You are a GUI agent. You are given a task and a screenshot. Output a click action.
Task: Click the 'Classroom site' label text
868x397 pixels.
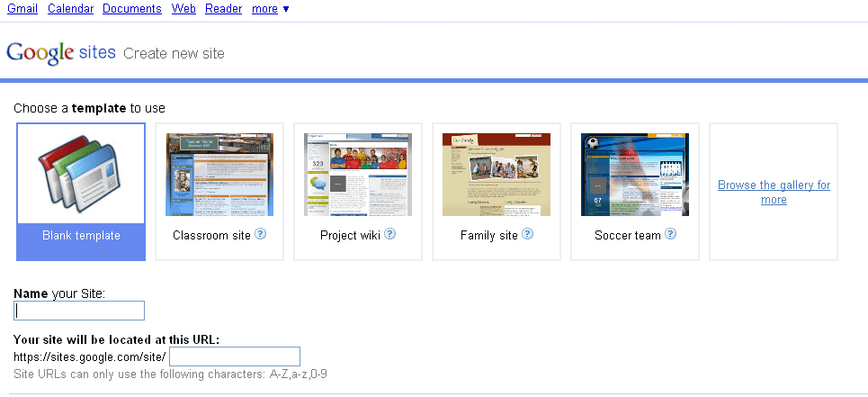[x=211, y=235]
